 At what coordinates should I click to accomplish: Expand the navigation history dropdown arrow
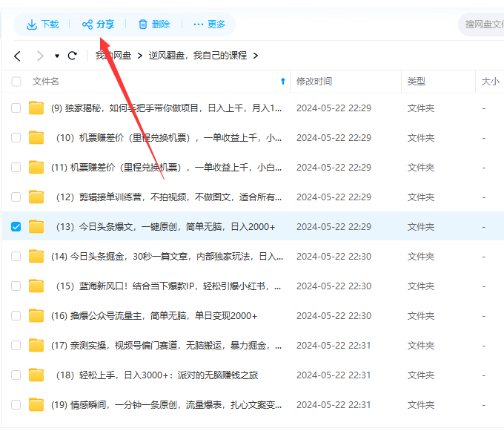(x=57, y=56)
